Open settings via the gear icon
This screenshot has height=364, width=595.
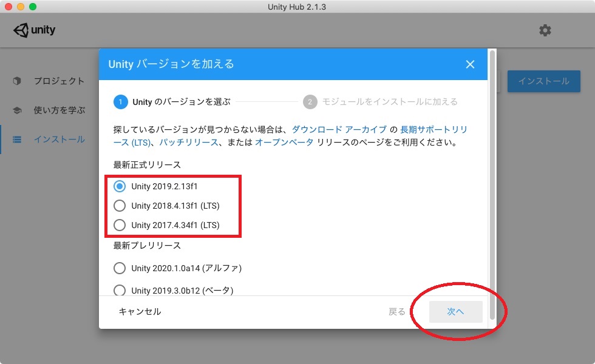pos(545,30)
